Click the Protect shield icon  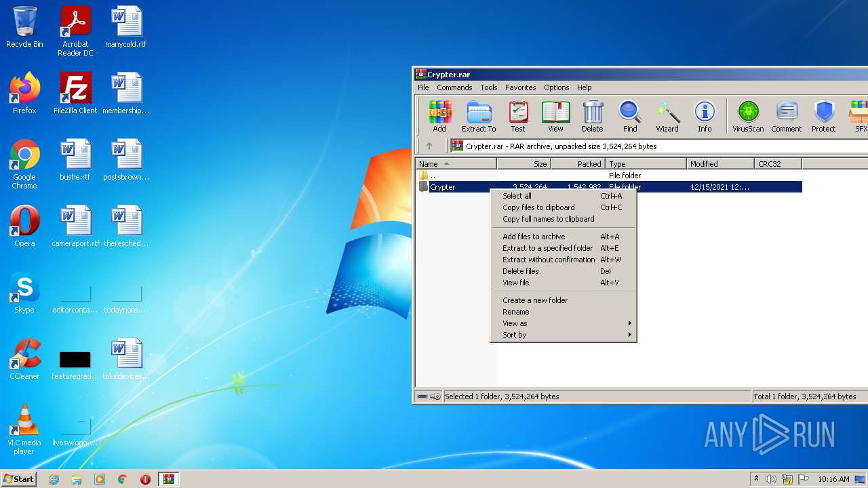[824, 116]
